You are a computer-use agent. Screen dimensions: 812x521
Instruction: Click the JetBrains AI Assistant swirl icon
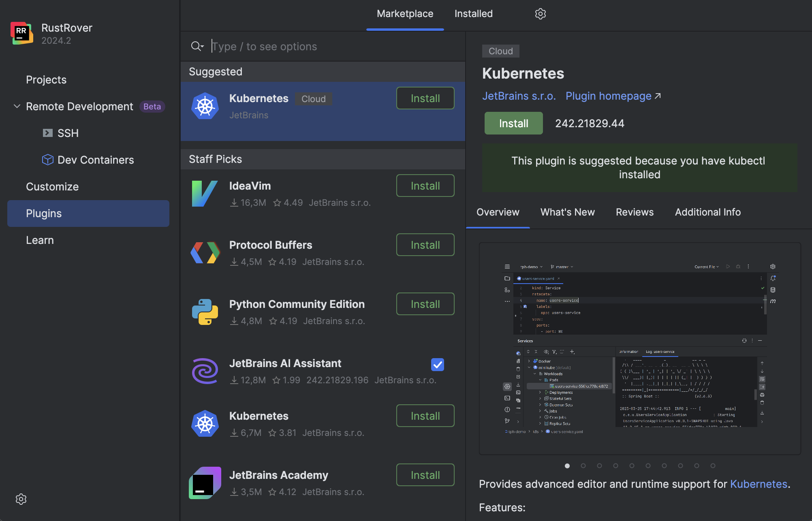[x=205, y=371]
